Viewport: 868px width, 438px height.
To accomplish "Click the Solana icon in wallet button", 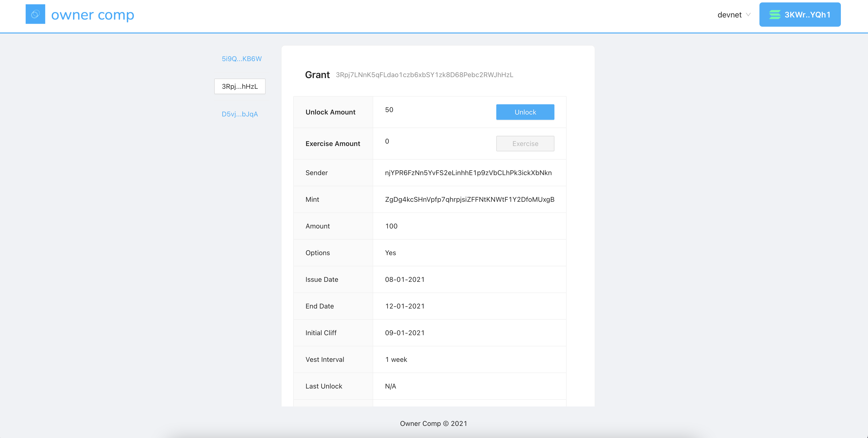I will tap(775, 15).
